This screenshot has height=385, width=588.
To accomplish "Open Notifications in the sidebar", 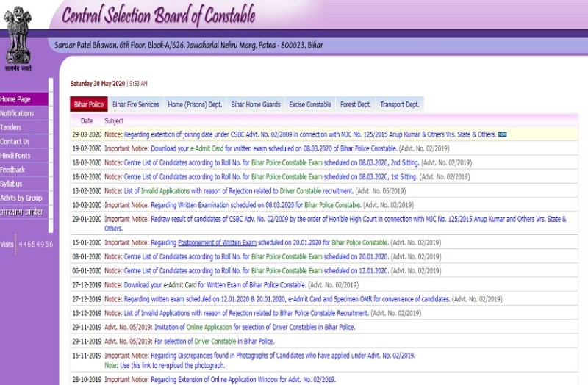I will point(18,113).
